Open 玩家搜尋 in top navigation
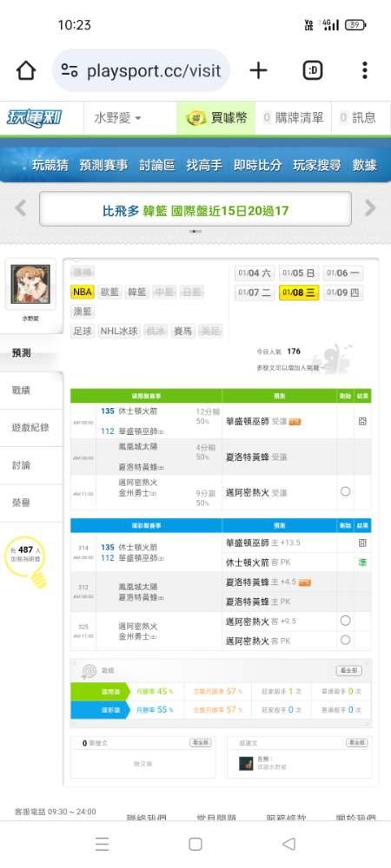Viewport: 391px width, 868px height. (317, 164)
